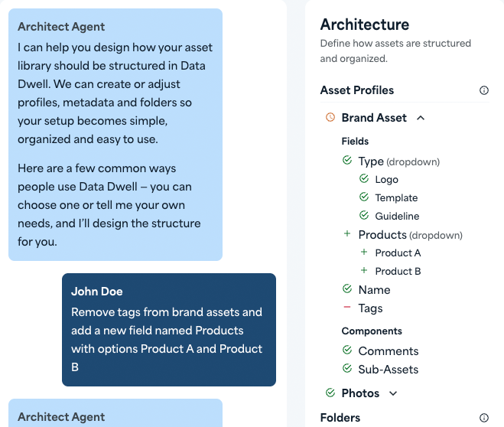This screenshot has width=504, height=427.
Task: Toggle the check mark next to Template
Action: (x=364, y=197)
